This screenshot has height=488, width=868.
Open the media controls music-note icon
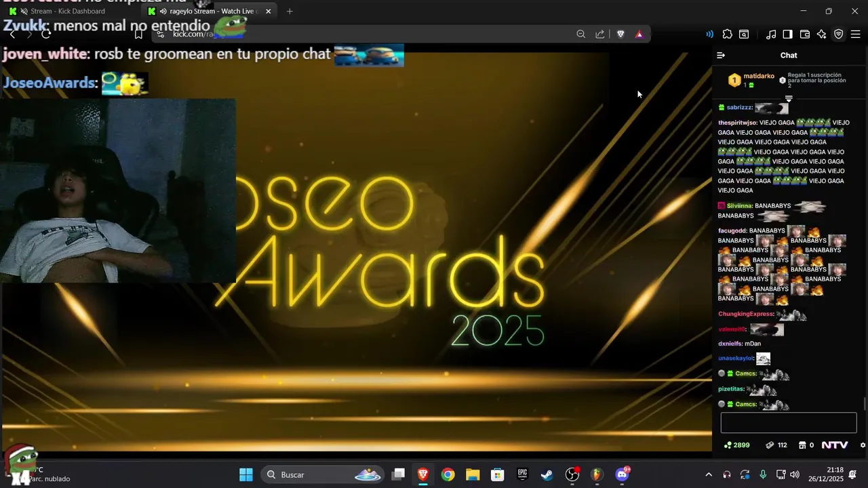click(771, 34)
